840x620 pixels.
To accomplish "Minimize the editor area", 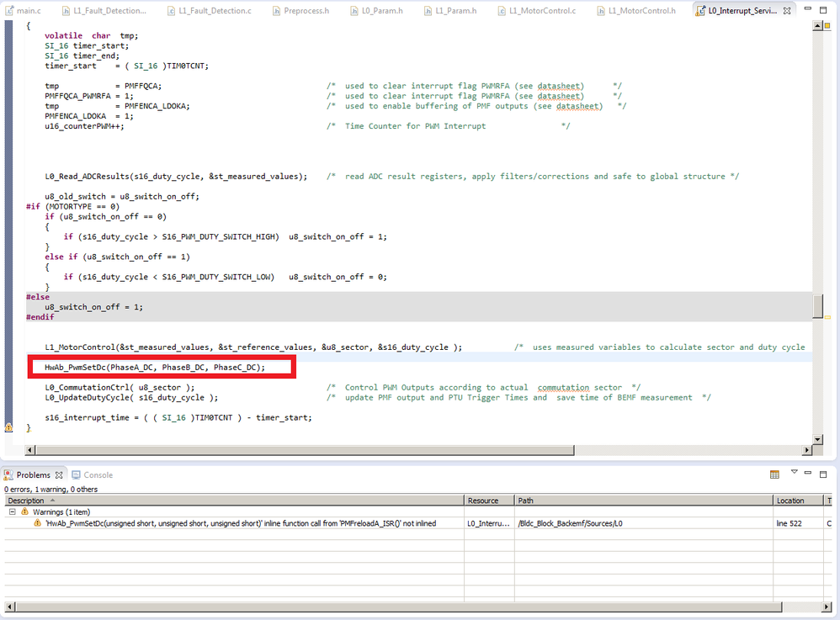I will (808, 9).
